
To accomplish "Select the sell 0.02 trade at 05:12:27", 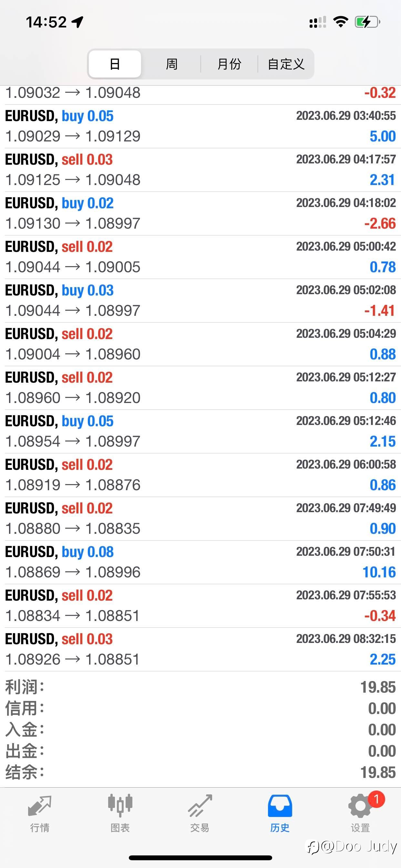I will (x=200, y=388).
